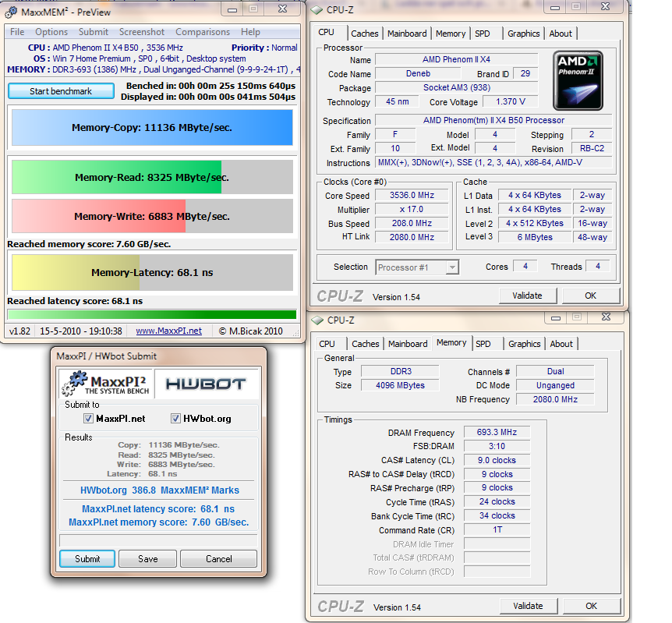
Task: Click the Start benchmark button
Action: [x=61, y=91]
